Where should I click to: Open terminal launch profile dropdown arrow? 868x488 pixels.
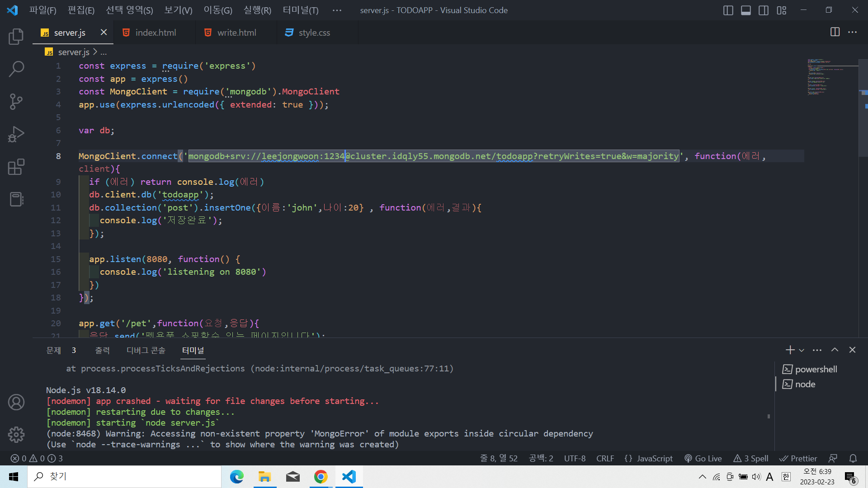click(802, 350)
